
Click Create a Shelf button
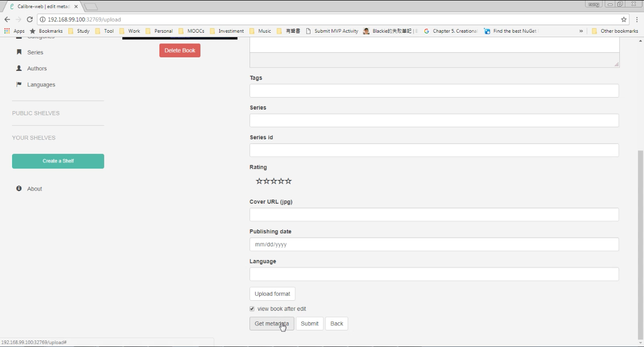58,161
